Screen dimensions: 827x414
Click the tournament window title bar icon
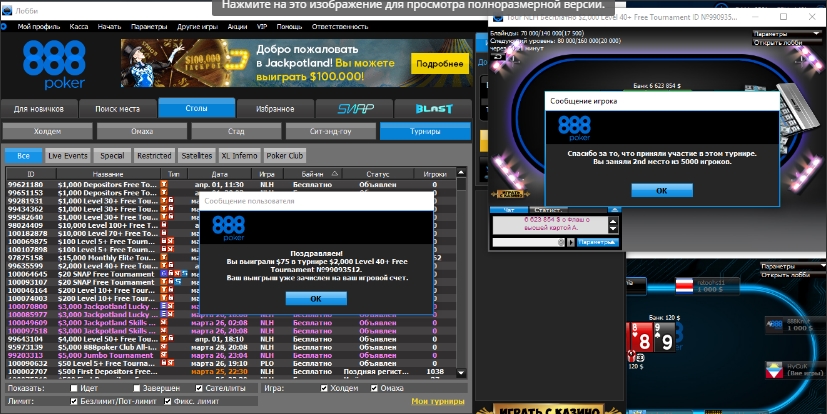(497, 17)
